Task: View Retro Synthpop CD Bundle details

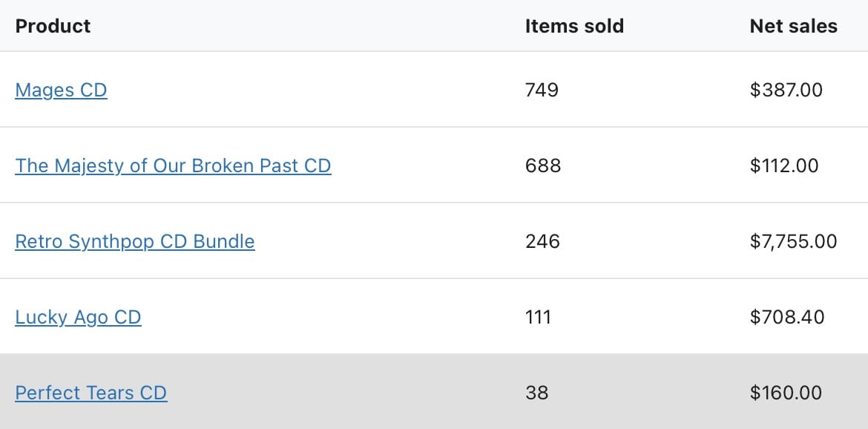Action: (135, 241)
